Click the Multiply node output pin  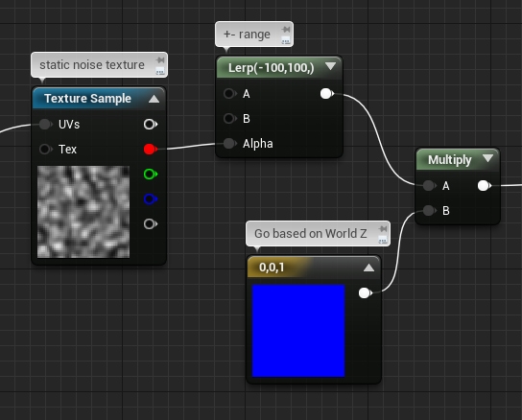click(x=484, y=186)
